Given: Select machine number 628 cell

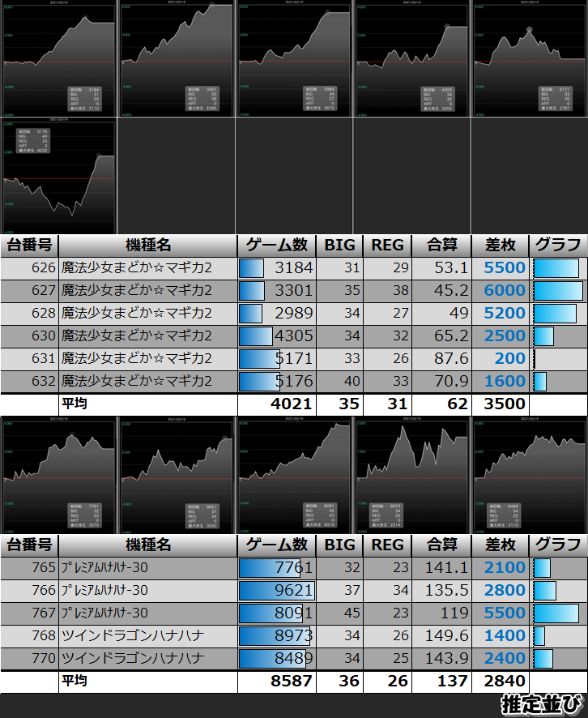Looking at the screenshot, I should pyautogui.click(x=30, y=313).
